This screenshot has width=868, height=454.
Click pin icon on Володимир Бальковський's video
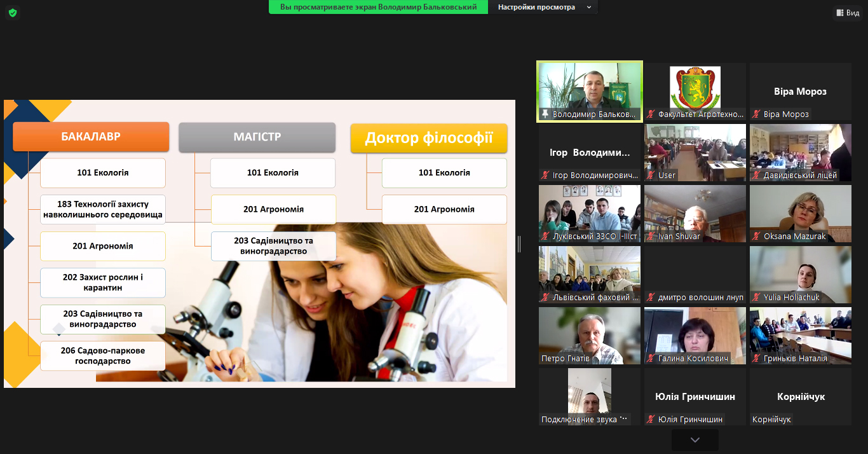[545, 114]
